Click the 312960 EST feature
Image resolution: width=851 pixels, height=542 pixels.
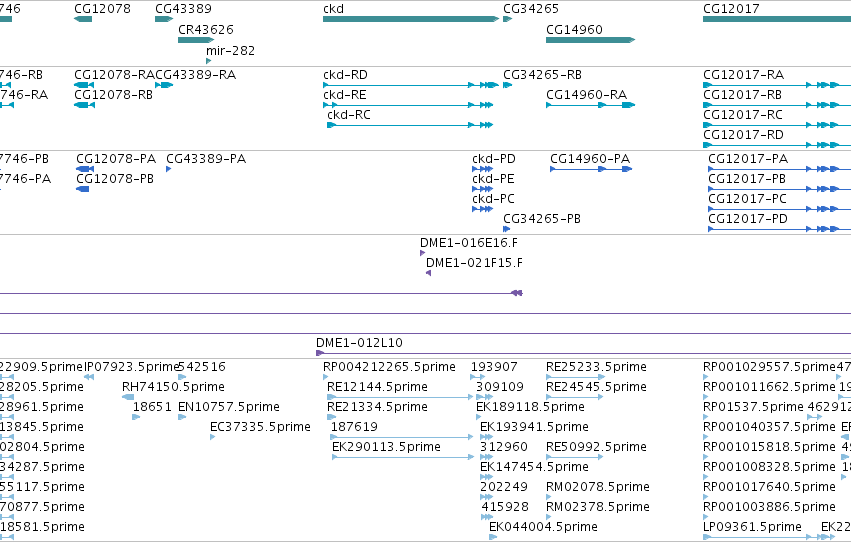click(x=486, y=457)
